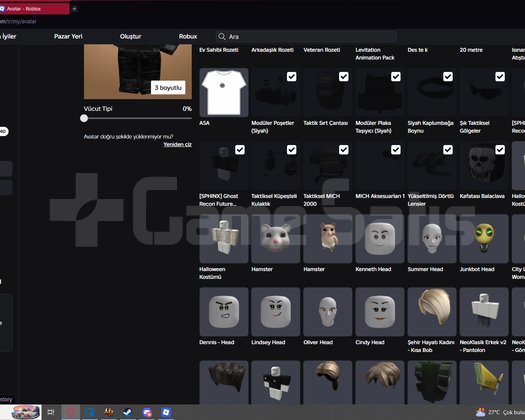Click the Ev Sahibi Rozeti label

(x=219, y=50)
